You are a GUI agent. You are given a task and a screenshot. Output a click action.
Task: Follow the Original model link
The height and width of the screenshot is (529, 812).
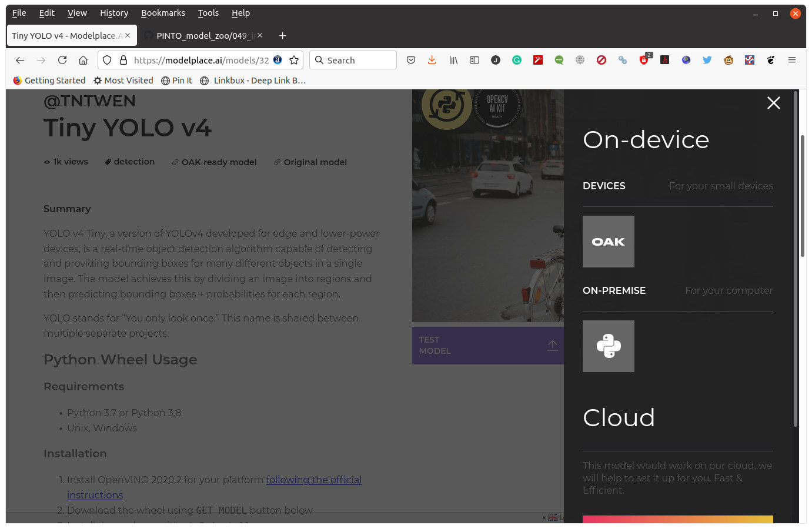(x=310, y=162)
